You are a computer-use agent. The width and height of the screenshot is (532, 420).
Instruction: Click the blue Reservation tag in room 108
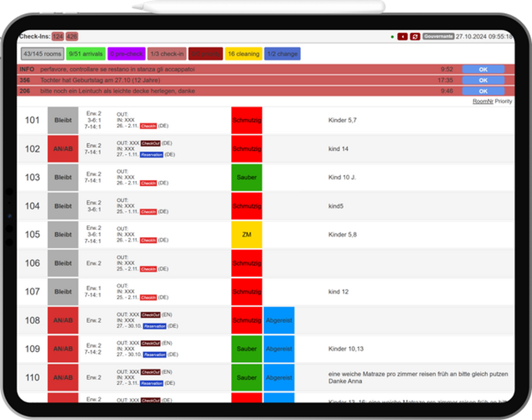[x=154, y=326]
